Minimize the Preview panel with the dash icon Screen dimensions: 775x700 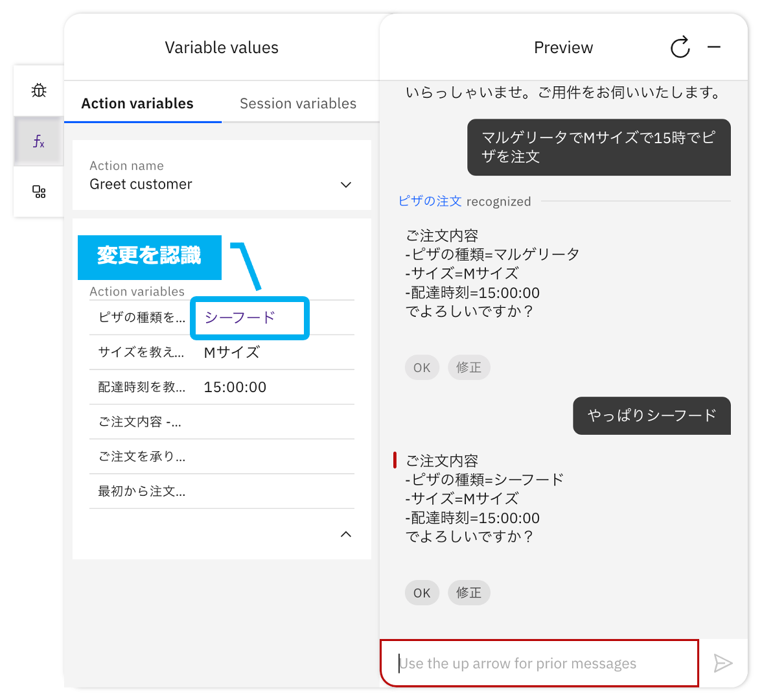713,47
